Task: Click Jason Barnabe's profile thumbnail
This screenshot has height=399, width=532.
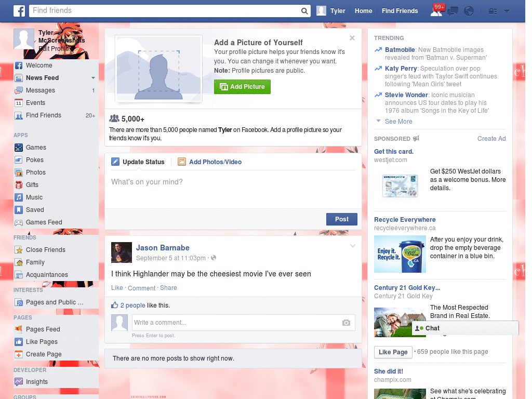Action: click(x=122, y=252)
